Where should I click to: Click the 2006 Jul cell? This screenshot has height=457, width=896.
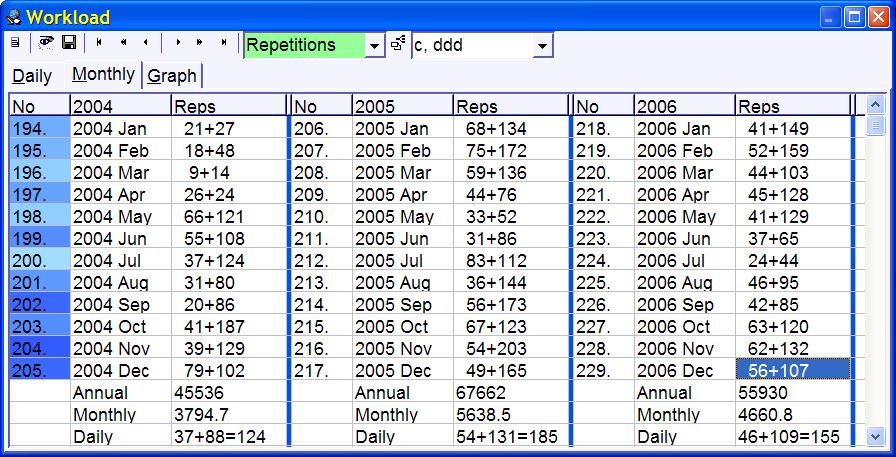(685, 260)
